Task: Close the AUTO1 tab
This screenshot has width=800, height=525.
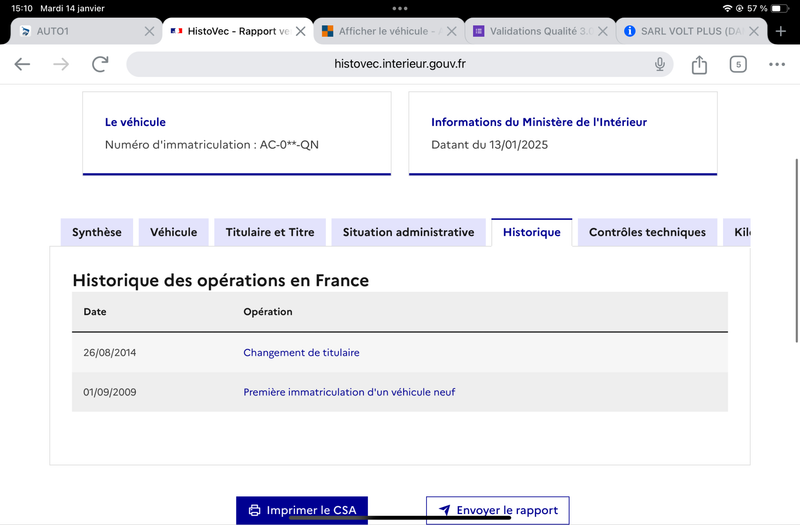Action: [149, 31]
